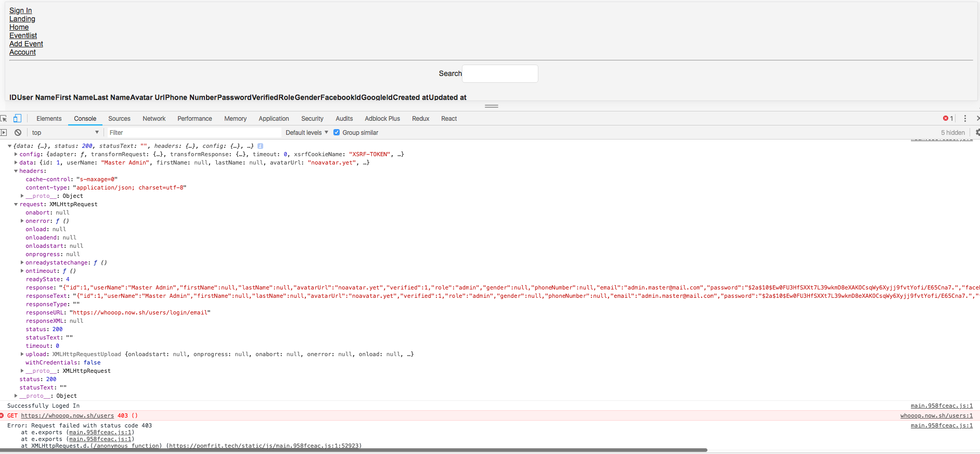The width and height of the screenshot is (980, 454).
Task: Expand the headers __proto__ Object row
Action: click(x=22, y=196)
